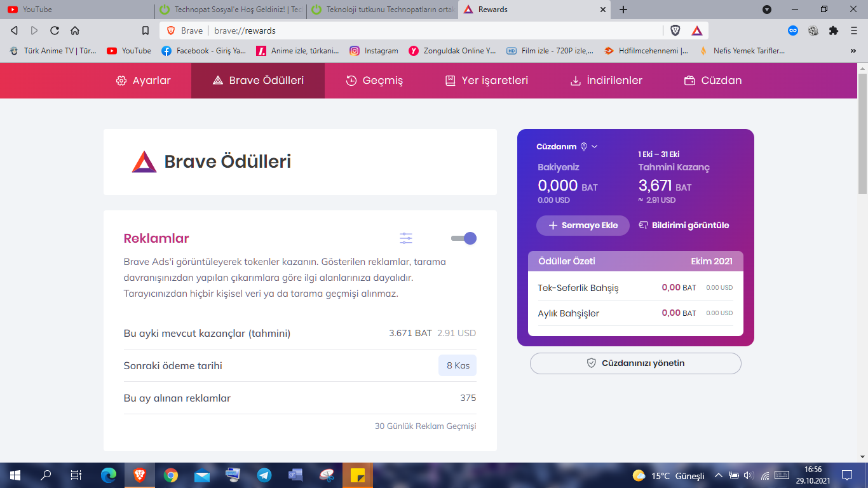The height and width of the screenshot is (488, 868).
Task: Open Telegram from the taskbar
Action: [264, 475]
